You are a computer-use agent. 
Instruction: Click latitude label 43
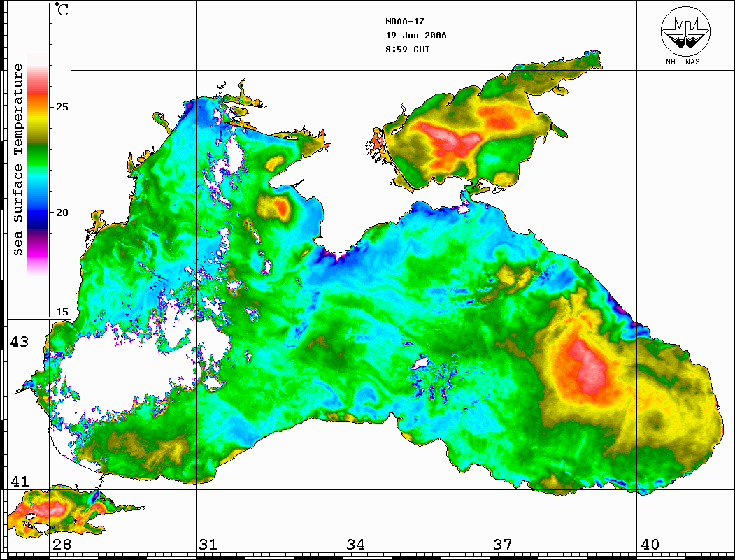pyautogui.click(x=20, y=342)
